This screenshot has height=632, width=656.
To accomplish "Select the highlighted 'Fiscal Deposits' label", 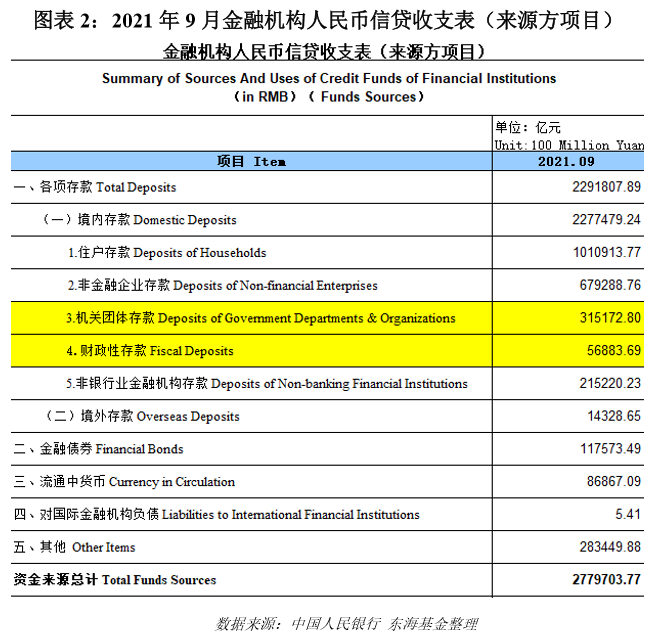I will coord(150,351).
